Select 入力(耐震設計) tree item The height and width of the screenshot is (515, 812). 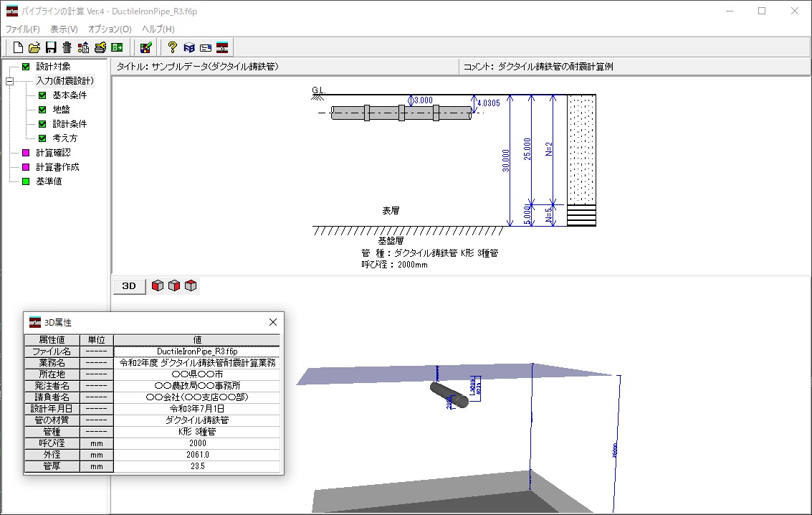(x=65, y=81)
